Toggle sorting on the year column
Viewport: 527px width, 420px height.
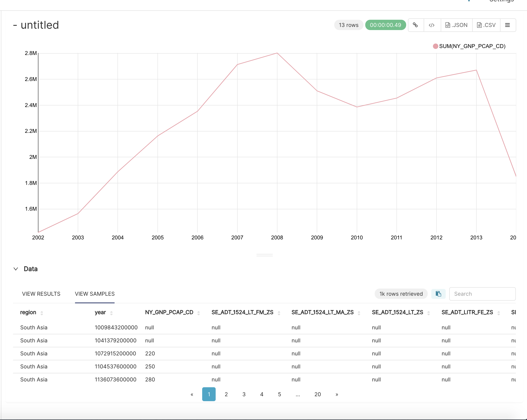coord(112,313)
